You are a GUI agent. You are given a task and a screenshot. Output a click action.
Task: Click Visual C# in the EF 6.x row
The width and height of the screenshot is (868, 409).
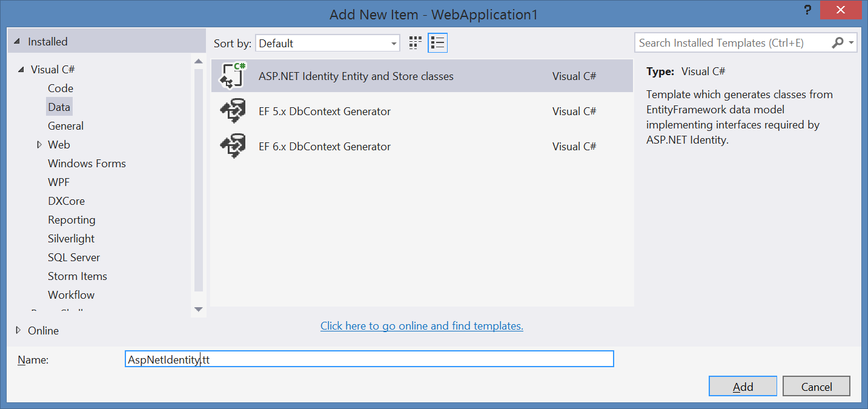574,147
